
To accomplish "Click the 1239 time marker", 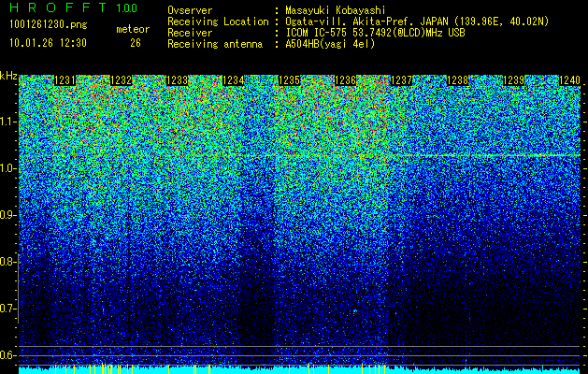I will pyautogui.click(x=514, y=80).
